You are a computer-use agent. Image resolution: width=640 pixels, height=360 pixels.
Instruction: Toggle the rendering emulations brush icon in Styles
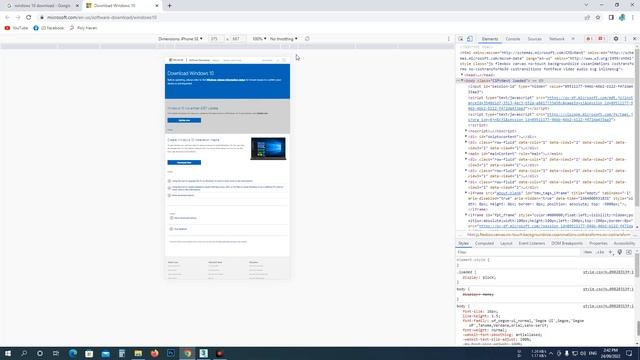[x=620, y=252]
